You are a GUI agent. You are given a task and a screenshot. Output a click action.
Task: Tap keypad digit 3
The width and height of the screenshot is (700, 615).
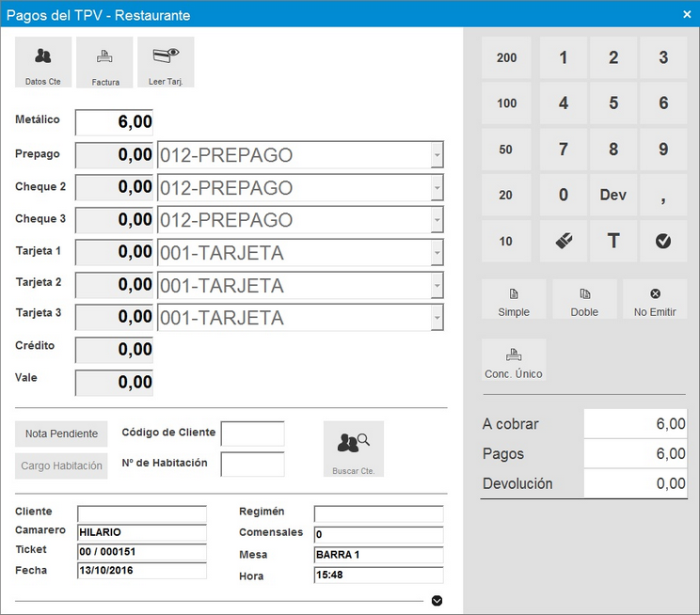tap(663, 57)
